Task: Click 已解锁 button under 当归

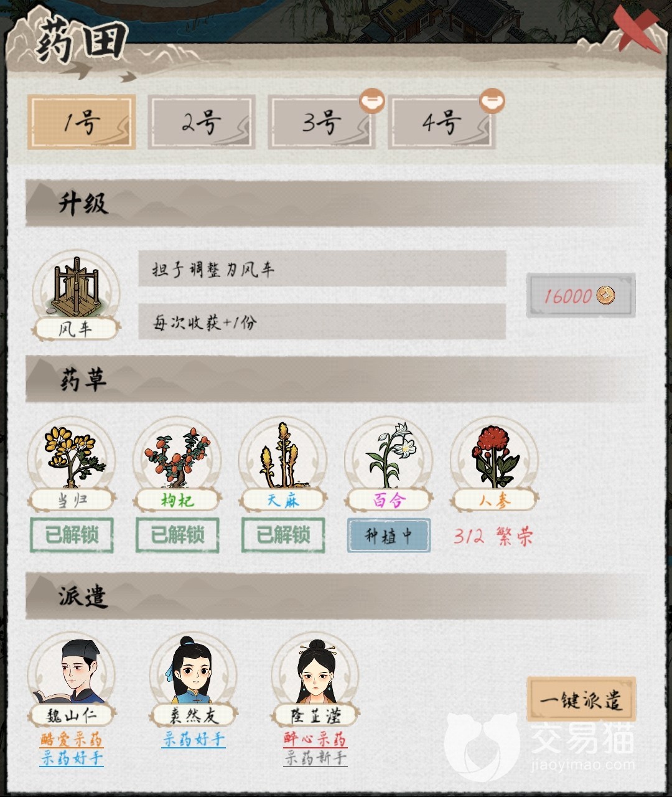Action: point(72,535)
